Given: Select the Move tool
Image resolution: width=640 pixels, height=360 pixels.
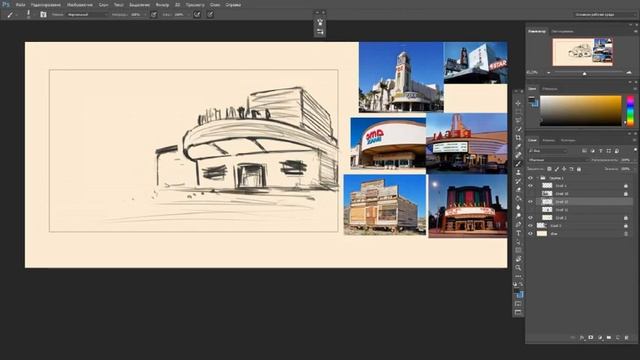Looking at the screenshot, I should [518, 103].
